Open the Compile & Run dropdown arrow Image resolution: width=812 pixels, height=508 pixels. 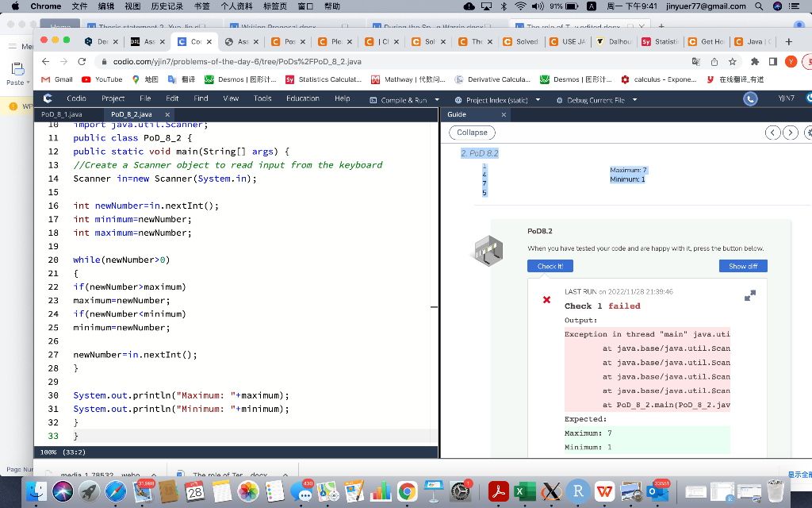click(437, 100)
